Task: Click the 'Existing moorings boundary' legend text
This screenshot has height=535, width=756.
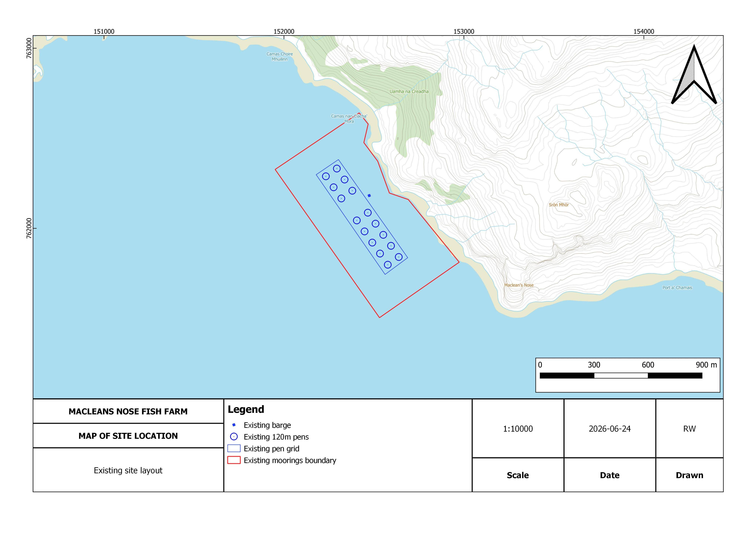Action: tap(290, 461)
